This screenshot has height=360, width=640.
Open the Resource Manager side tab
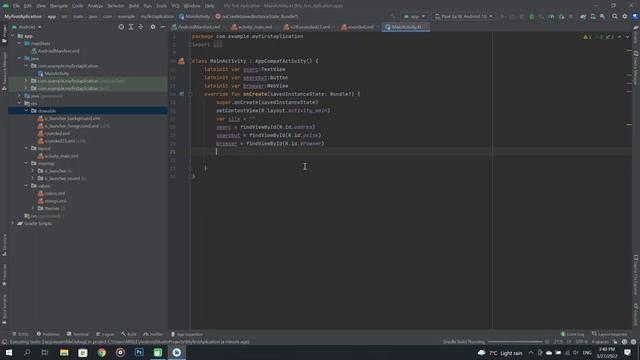[x=4, y=71]
